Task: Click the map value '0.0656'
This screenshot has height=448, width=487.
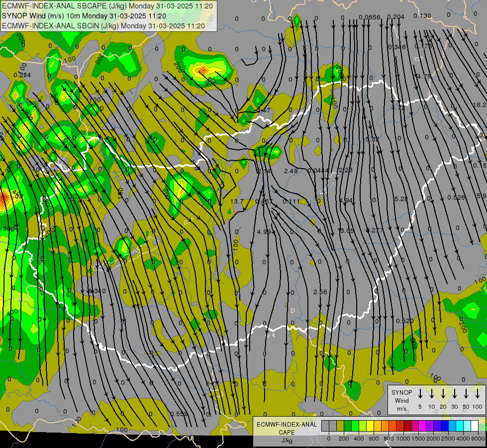Action: click(370, 17)
